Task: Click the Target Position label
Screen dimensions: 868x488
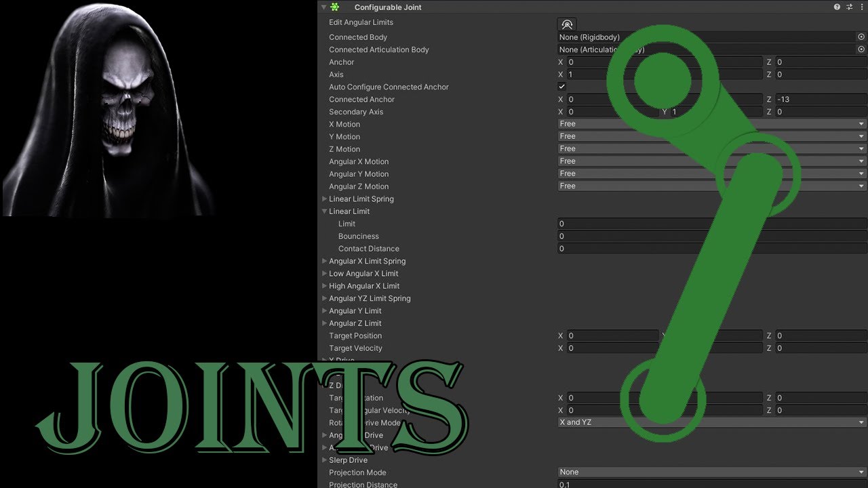Action: point(355,335)
